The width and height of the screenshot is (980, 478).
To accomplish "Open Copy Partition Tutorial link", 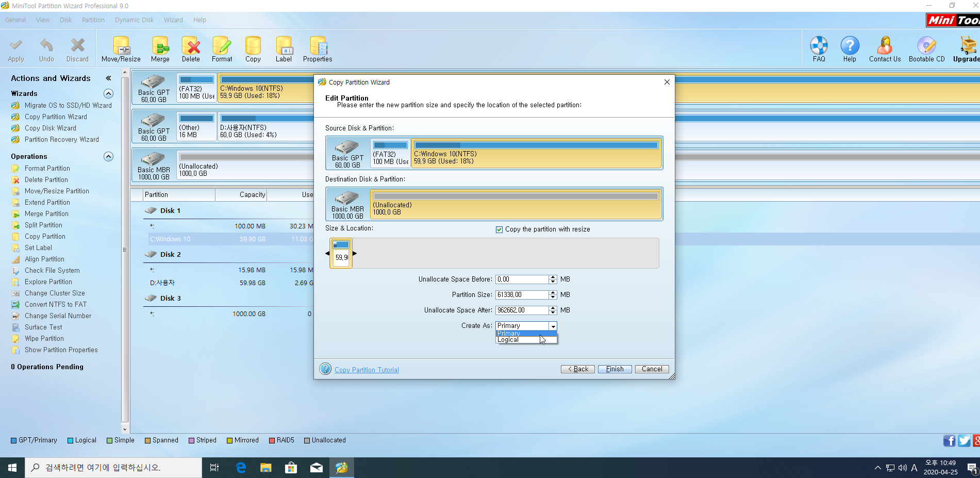I will tap(367, 370).
